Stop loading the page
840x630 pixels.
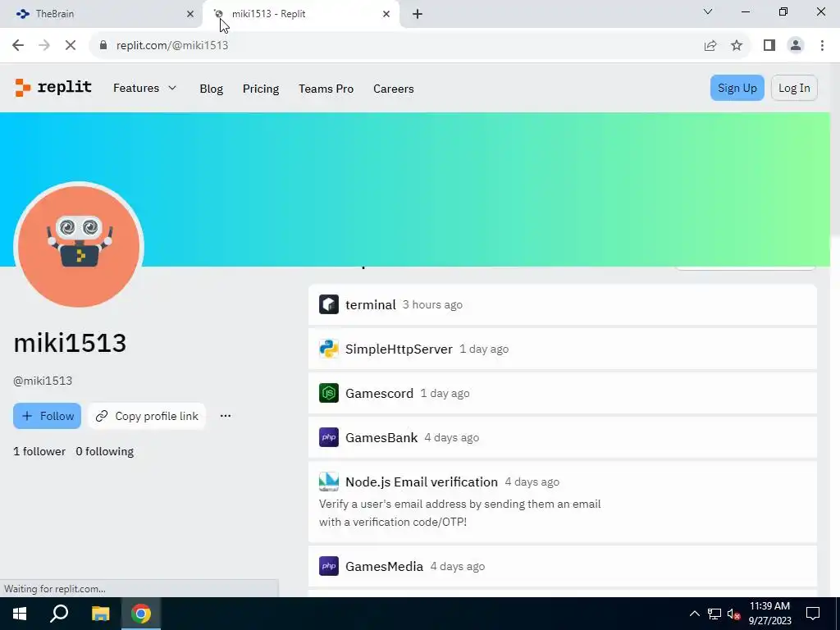71,45
